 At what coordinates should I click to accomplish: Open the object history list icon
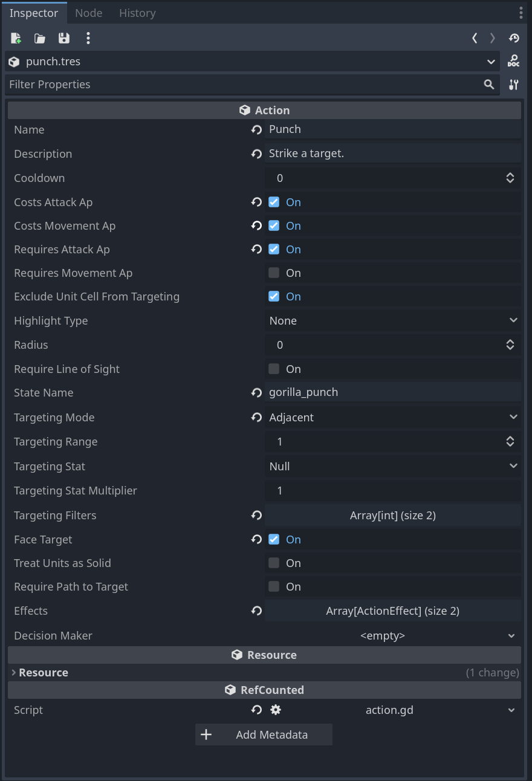click(514, 39)
